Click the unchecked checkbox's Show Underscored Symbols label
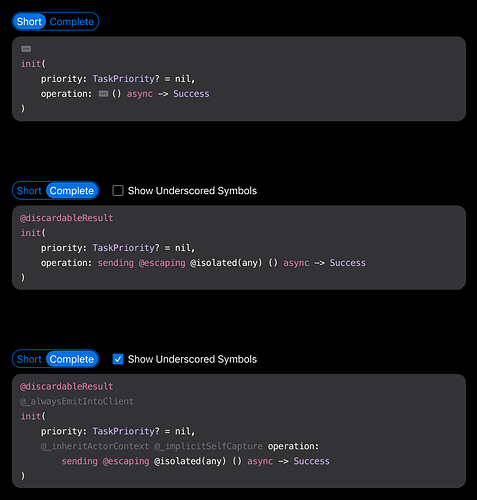This screenshot has height=500, width=477. point(192,191)
